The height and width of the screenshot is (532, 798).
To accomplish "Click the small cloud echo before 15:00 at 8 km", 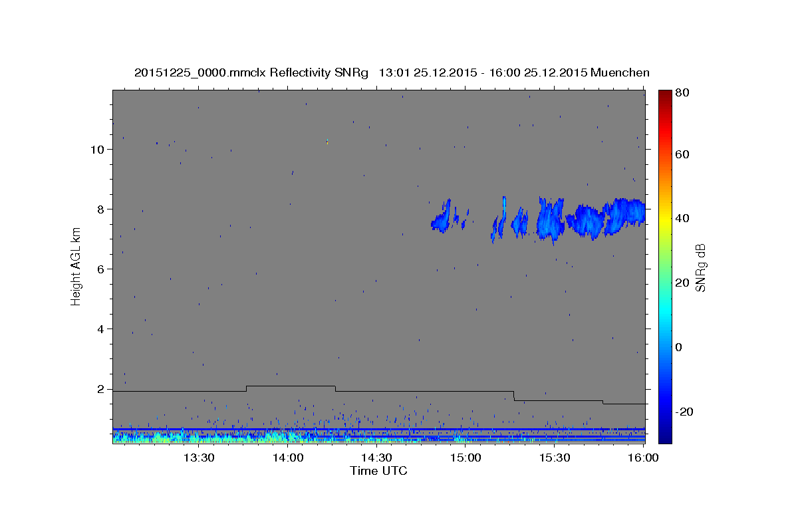I will coord(442,217).
